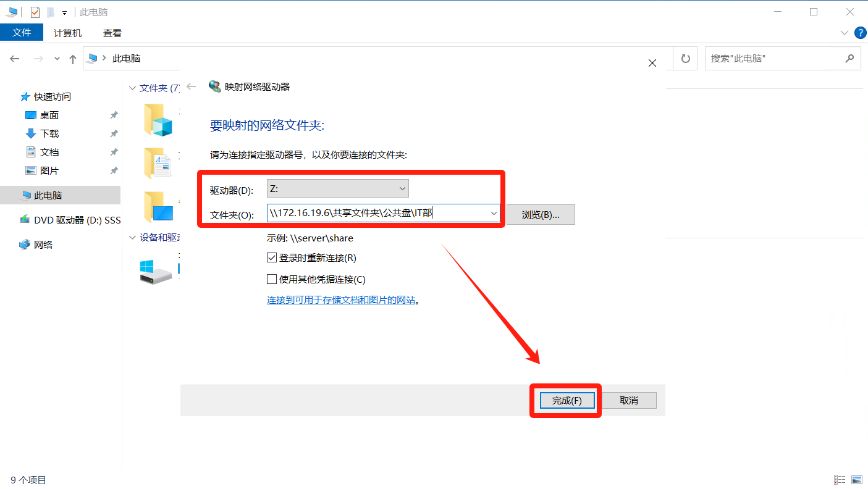Collapse the 文件夹 (7) group chevron
The image size is (868, 489).
[132, 88]
